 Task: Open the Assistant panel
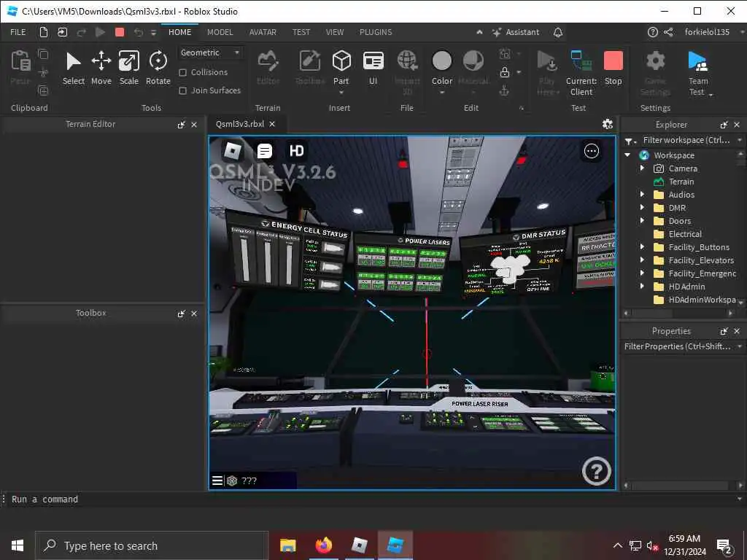click(516, 32)
